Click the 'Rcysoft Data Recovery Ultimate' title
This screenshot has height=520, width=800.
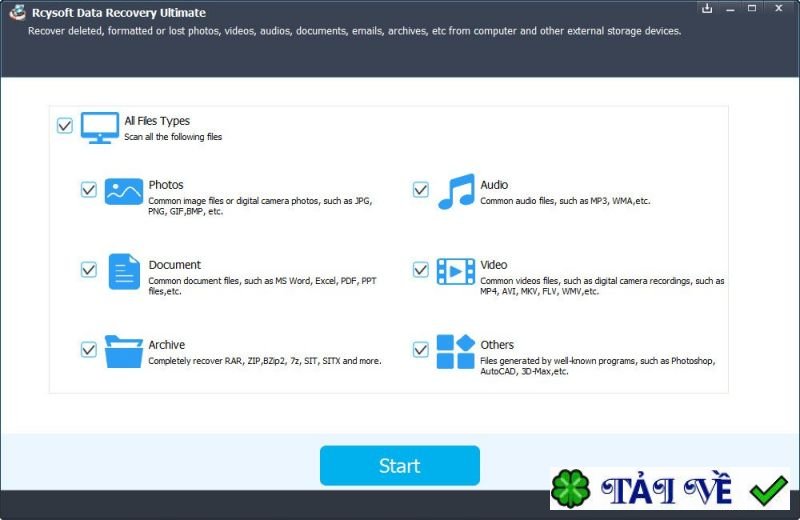tap(119, 13)
